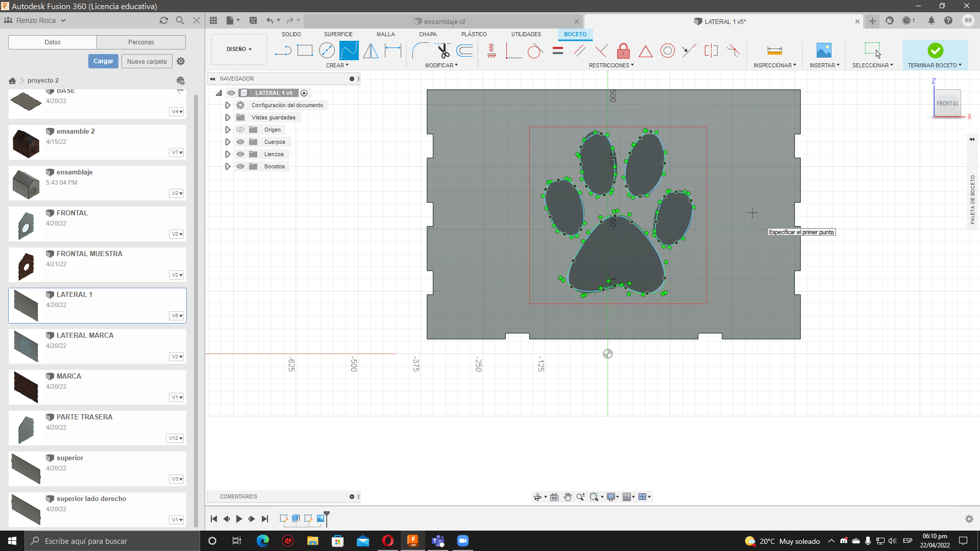Screen dimensions: 980x551
Task: Jump to timeline start
Action: [214, 519]
